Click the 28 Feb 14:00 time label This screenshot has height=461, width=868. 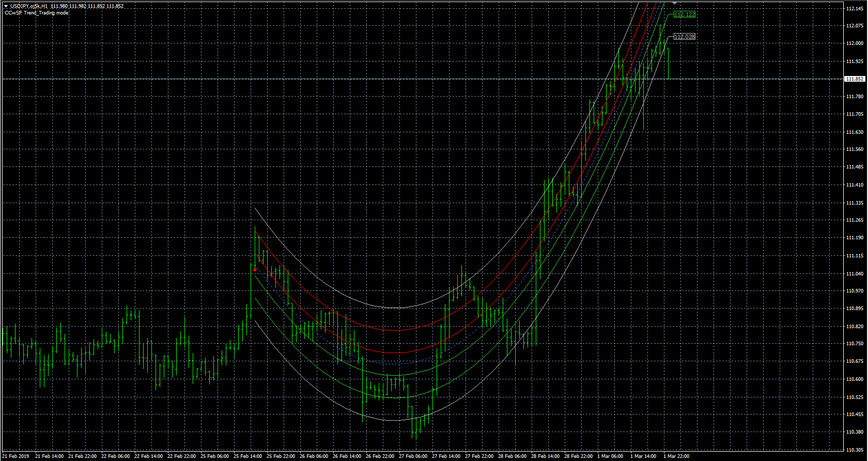(546, 456)
